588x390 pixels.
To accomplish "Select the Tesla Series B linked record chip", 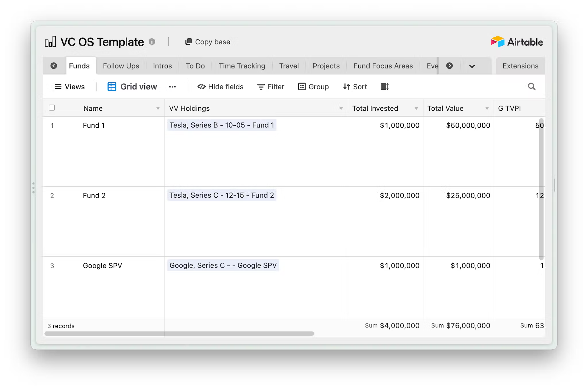I will [222, 125].
